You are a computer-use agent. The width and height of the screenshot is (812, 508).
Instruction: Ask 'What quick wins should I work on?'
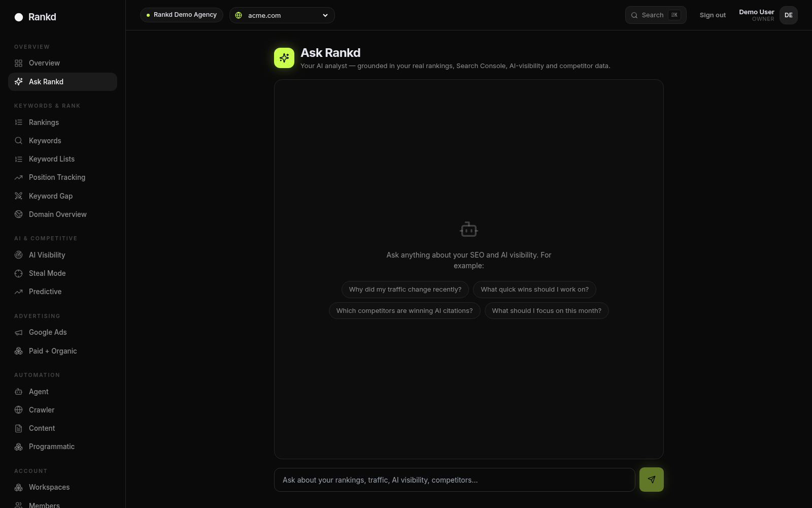point(535,290)
